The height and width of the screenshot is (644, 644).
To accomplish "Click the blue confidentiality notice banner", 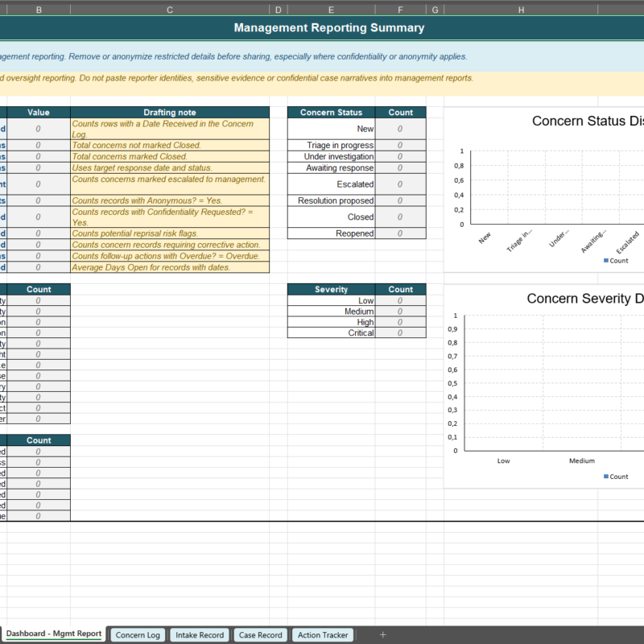I will (322, 56).
